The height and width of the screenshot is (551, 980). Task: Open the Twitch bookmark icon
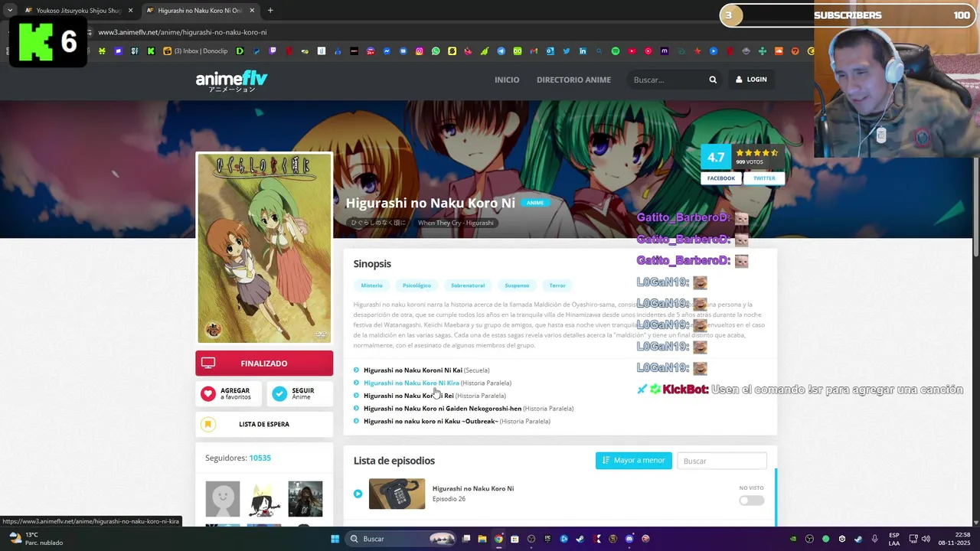tap(273, 51)
